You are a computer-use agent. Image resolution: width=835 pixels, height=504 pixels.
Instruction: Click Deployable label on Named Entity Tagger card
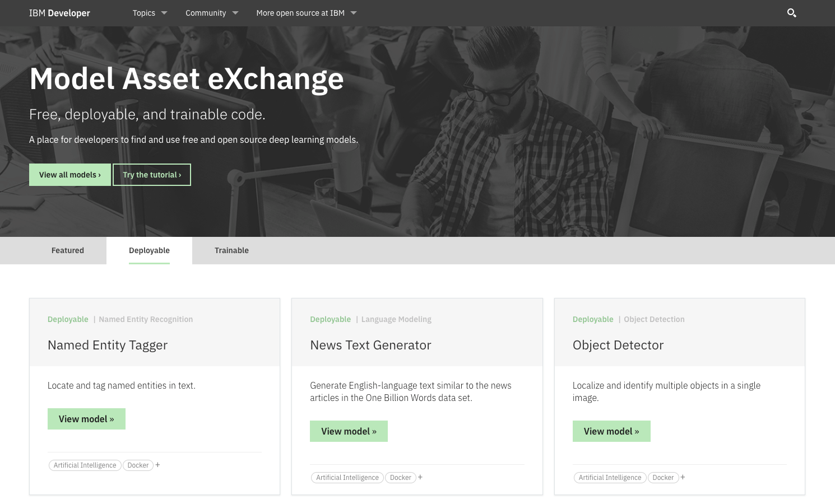pos(68,319)
